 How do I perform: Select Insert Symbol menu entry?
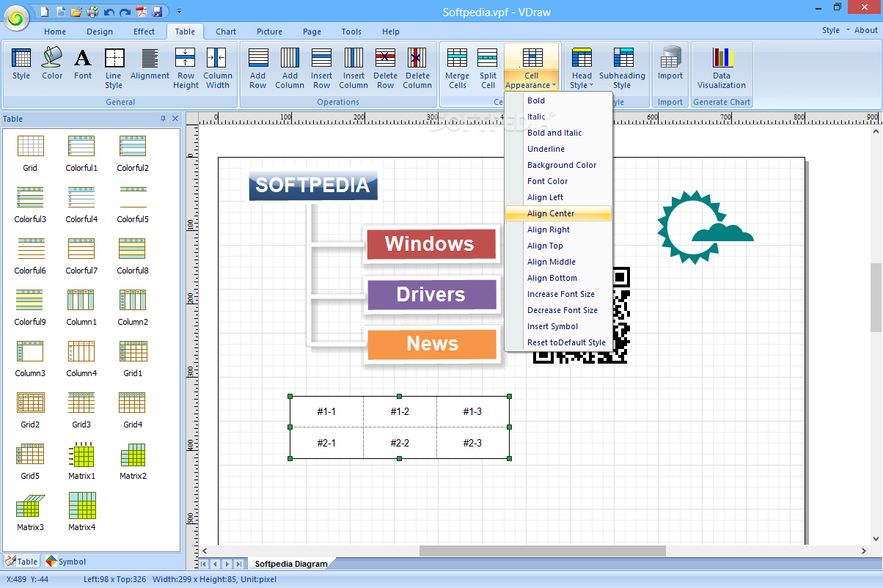click(x=558, y=326)
